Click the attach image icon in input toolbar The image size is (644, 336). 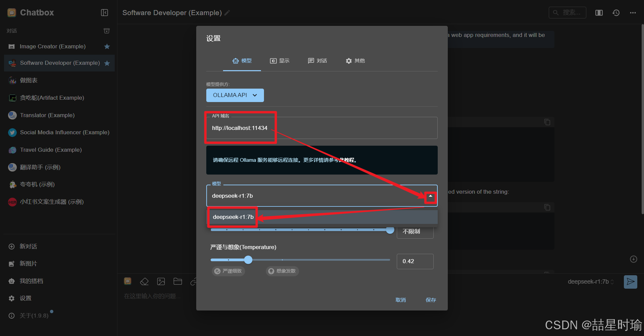pos(161,282)
